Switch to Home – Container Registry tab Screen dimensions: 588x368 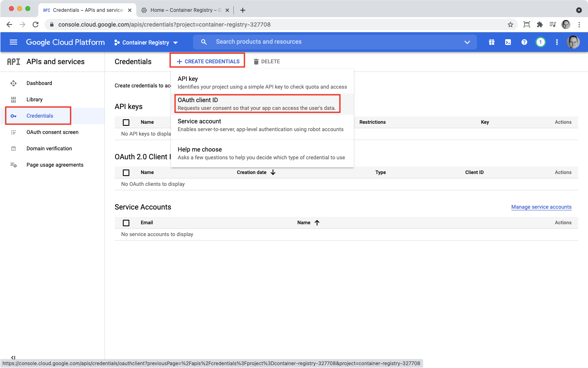pyautogui.click(x=186, y=10)
